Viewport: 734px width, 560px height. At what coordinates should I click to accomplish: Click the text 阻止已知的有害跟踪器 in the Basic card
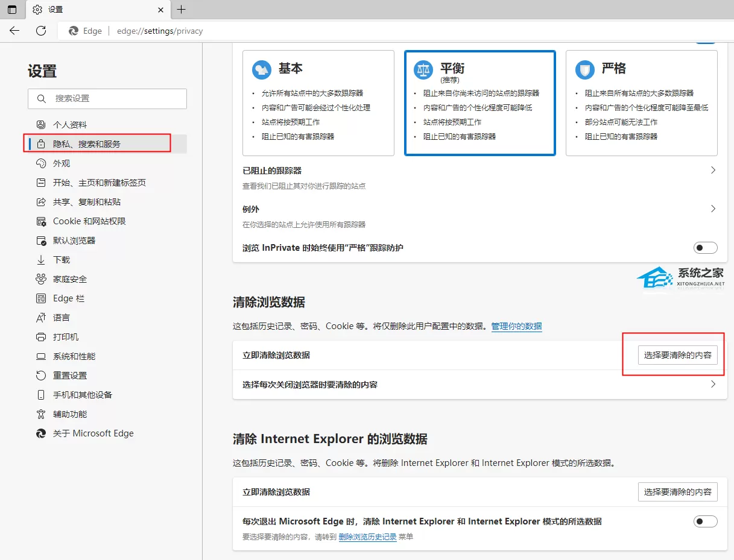(298, 136)
